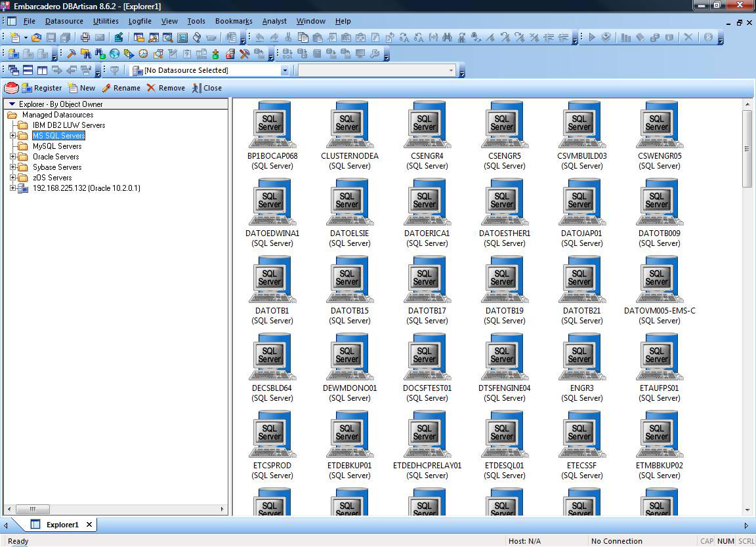Open the empty database combo box
Viewport: 756px width, 547px height.
click(377, 70)
